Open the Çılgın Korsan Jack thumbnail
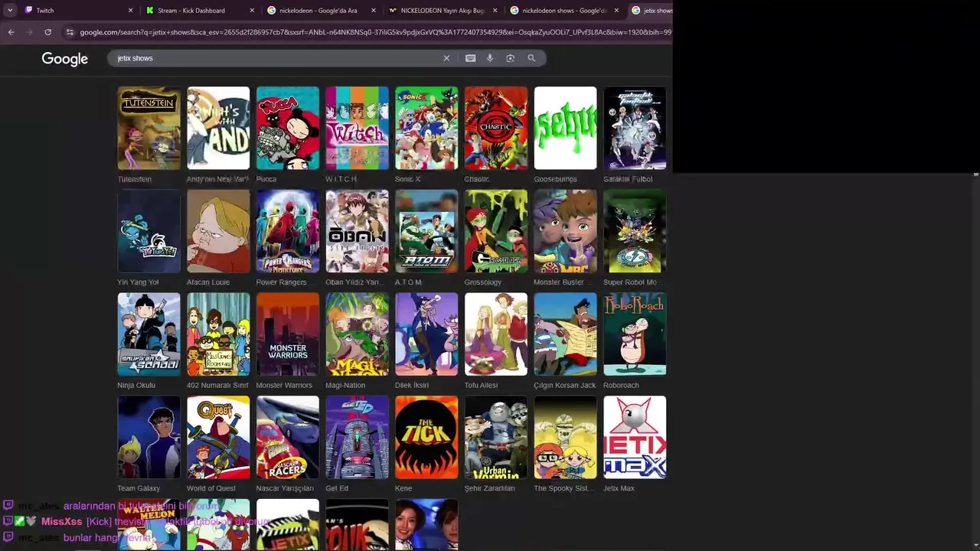The height and width of the screenshot is (551, 980). click(565, 334)
